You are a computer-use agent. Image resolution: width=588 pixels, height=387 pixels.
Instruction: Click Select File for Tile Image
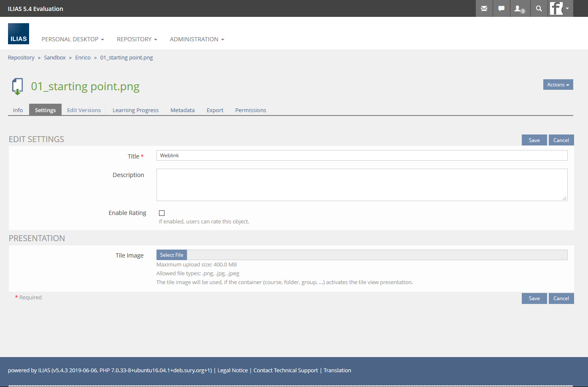pyautogui.click(x=172, y=255)
